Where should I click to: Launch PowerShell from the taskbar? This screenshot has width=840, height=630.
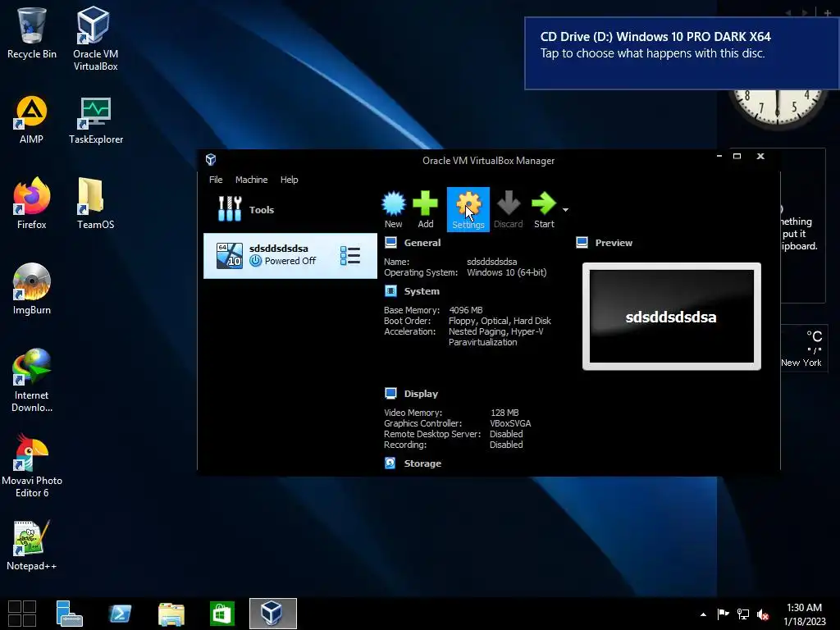[x=120, y=614]
